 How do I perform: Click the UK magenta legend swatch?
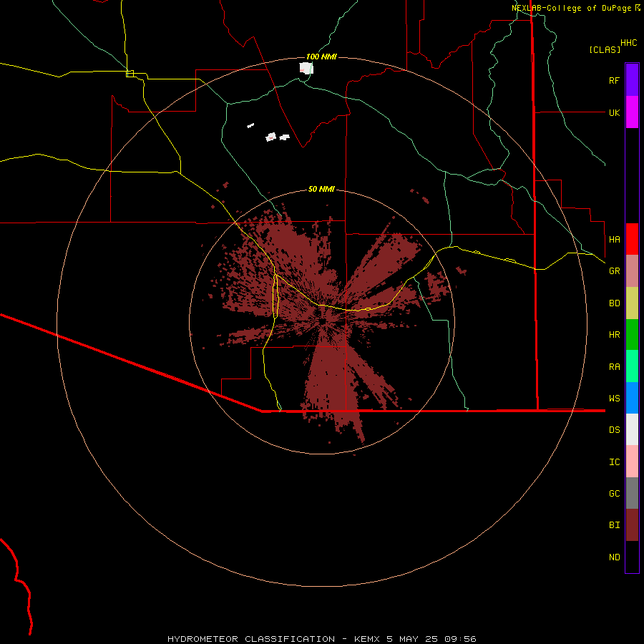632,112
